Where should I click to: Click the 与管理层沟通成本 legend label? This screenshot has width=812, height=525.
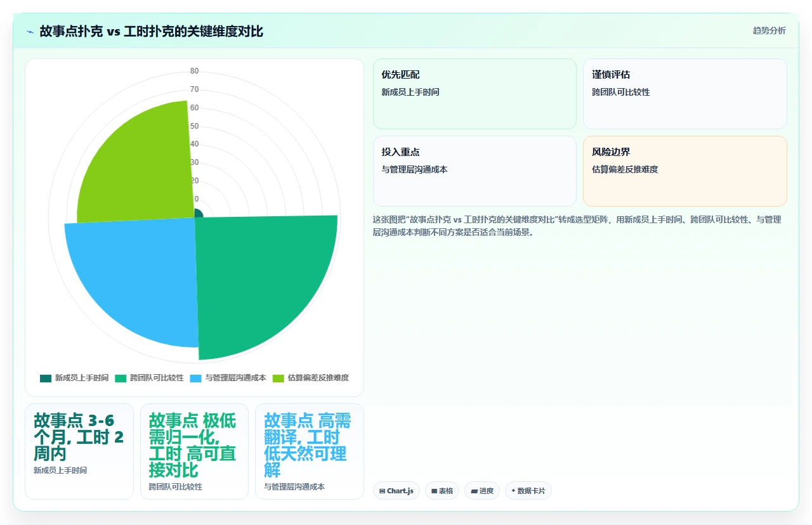pos(235,378)
